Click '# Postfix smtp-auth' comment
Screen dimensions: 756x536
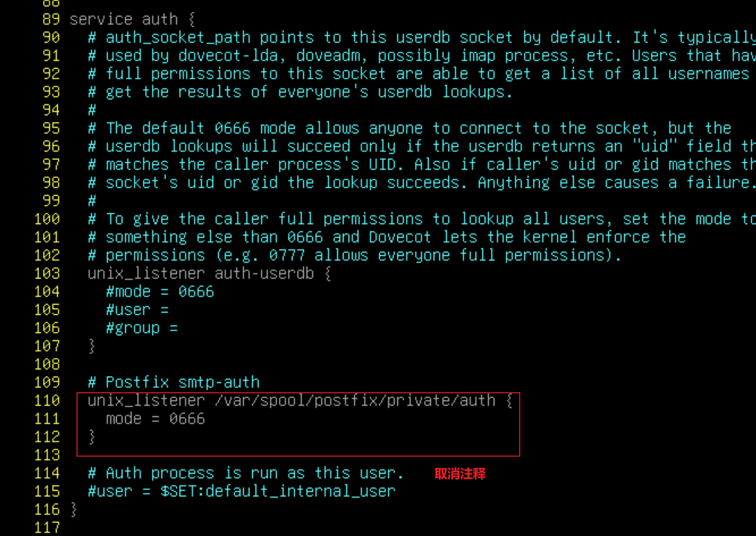[174, 382]
